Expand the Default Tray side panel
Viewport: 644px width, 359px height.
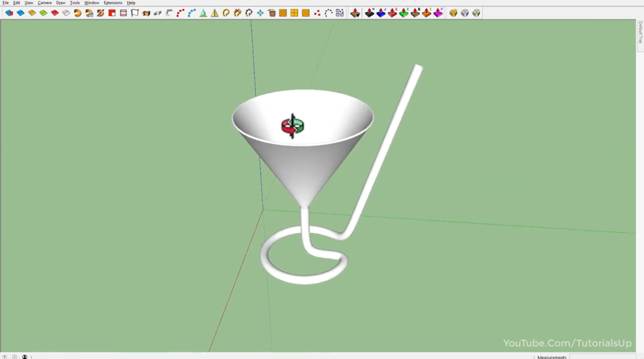point(640,32)
